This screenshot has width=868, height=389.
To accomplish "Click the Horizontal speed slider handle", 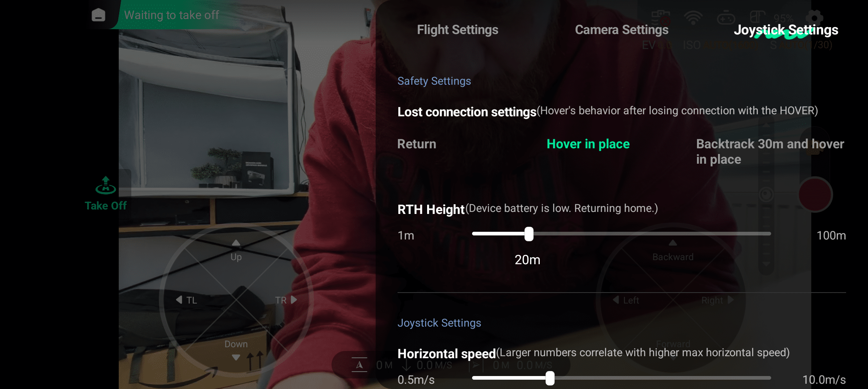I will pos(550,378).
